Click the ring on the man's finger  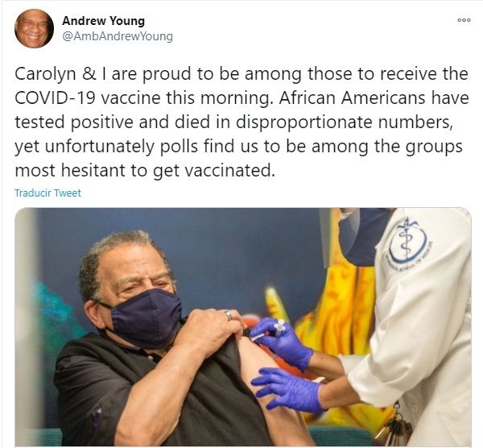(x=229, y=315)
